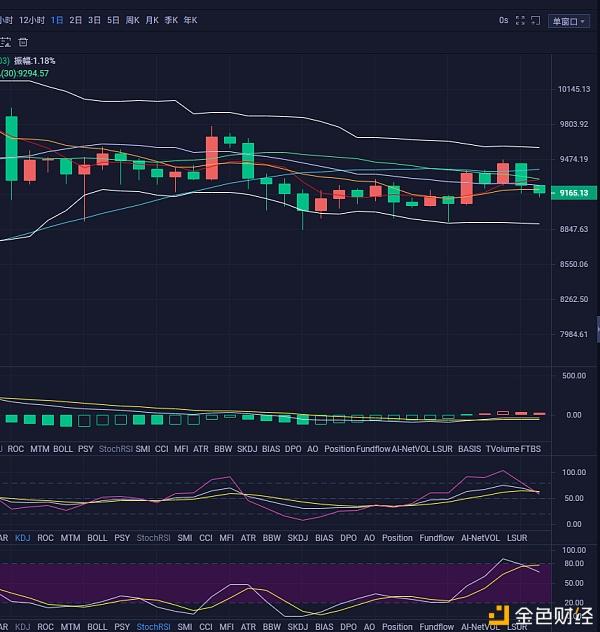Click the 10145.13 price axis label
The image size is (600, 632).
click(574, 89)
